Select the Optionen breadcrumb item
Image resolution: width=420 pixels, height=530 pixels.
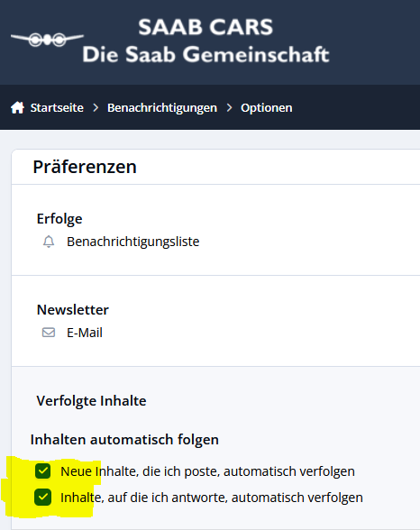266,108
